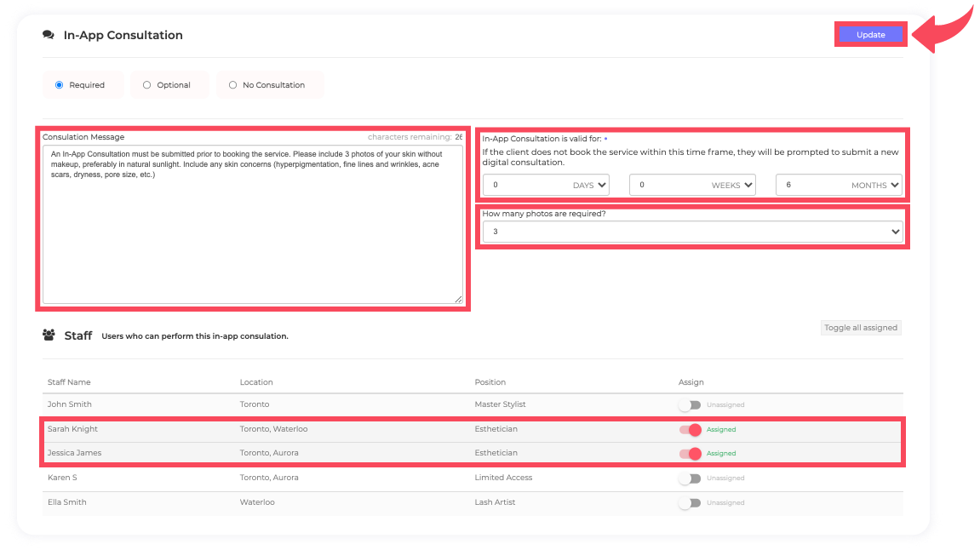980x550 pixels.
Task: Assign Karen S with her toggle
Action: pos(690,478)
